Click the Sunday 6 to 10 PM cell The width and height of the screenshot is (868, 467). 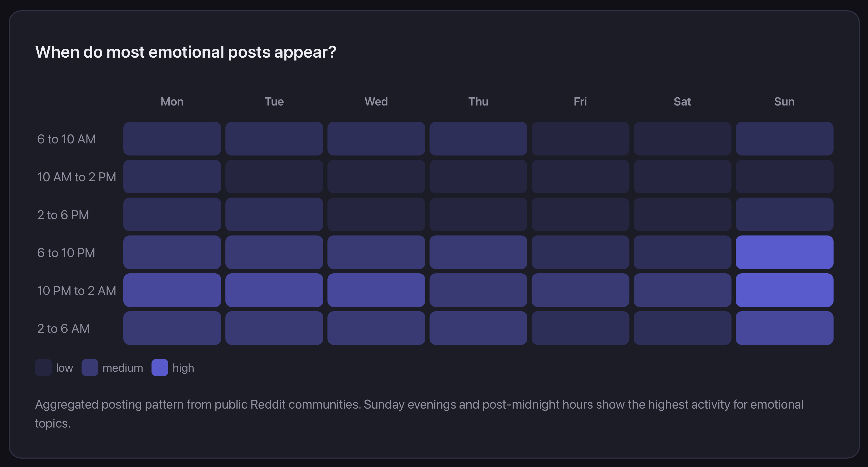pos(784,252)
